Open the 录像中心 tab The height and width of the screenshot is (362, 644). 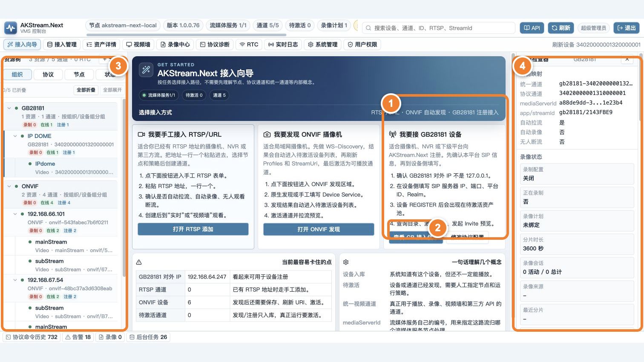pos(175,44)
